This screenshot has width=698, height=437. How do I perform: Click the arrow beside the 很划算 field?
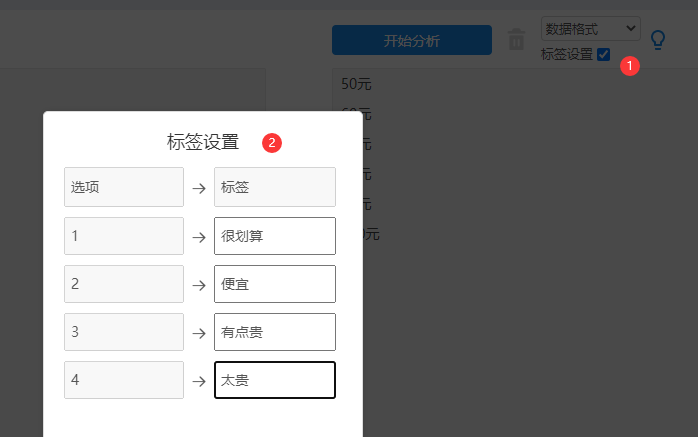199,237
